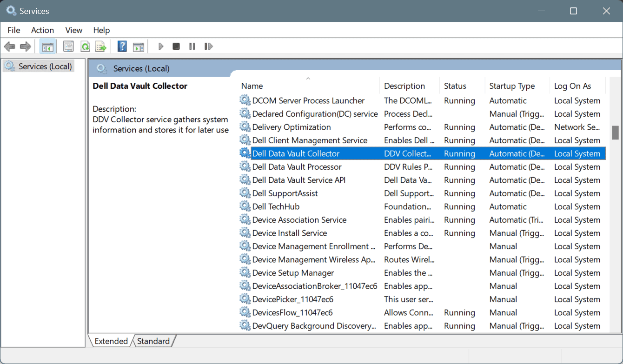This screenshot has width=623, height=364.
Task: Click the Pause Service toolbar icon
Action: click(192, 46)
